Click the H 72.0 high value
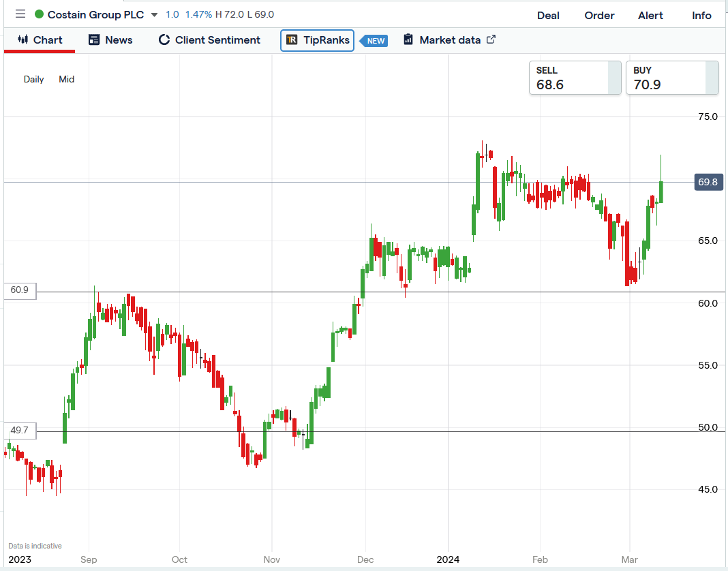 (229, 14)
